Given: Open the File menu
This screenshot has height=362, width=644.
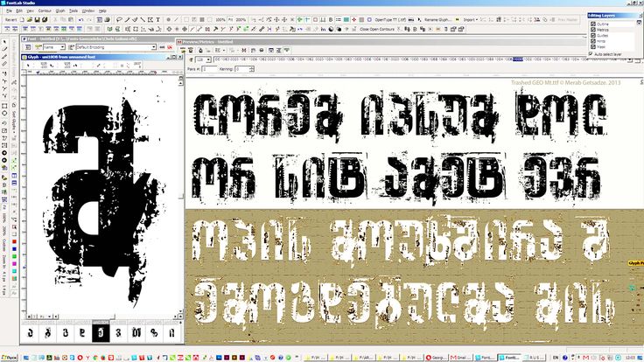Looking at the screenshot, I should (9, 10).
